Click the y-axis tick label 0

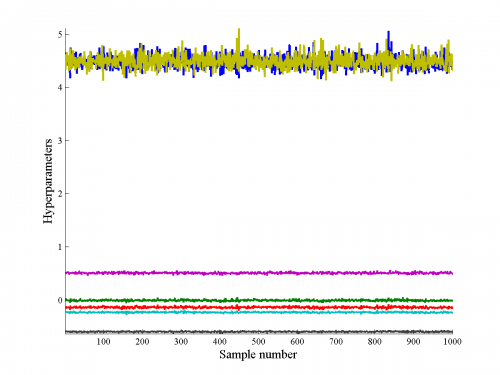tap(60, 300)
